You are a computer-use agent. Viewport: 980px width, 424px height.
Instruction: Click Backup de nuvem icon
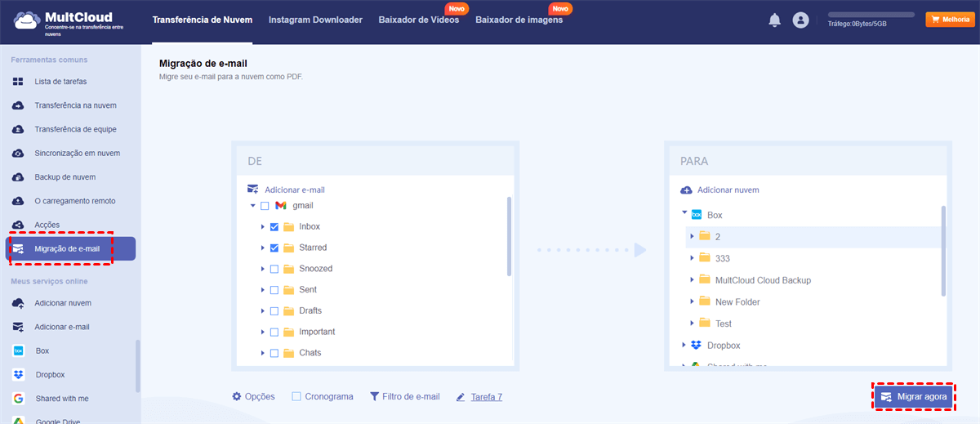18,176
